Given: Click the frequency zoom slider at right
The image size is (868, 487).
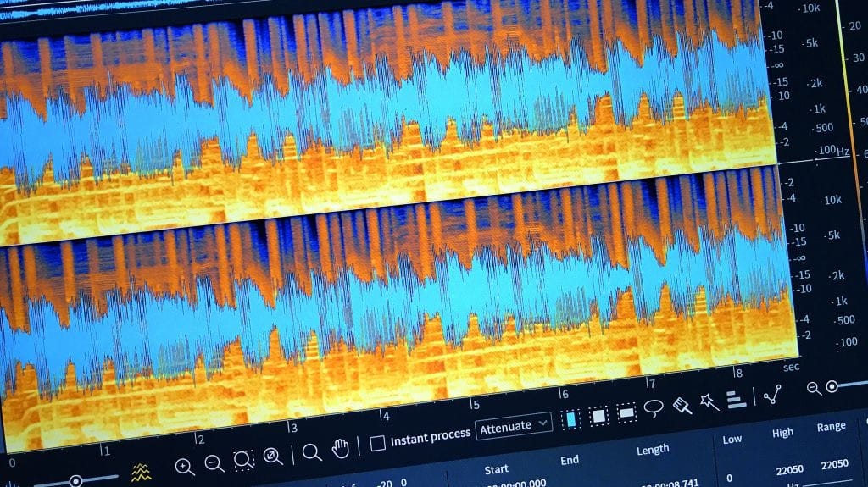Looking at the screenshot, I should pyautogui.click(x=832, y=386).
